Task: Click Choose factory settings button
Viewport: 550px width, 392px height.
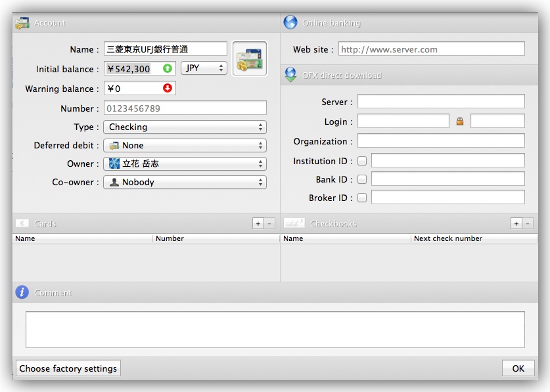Action: [68, 368]
